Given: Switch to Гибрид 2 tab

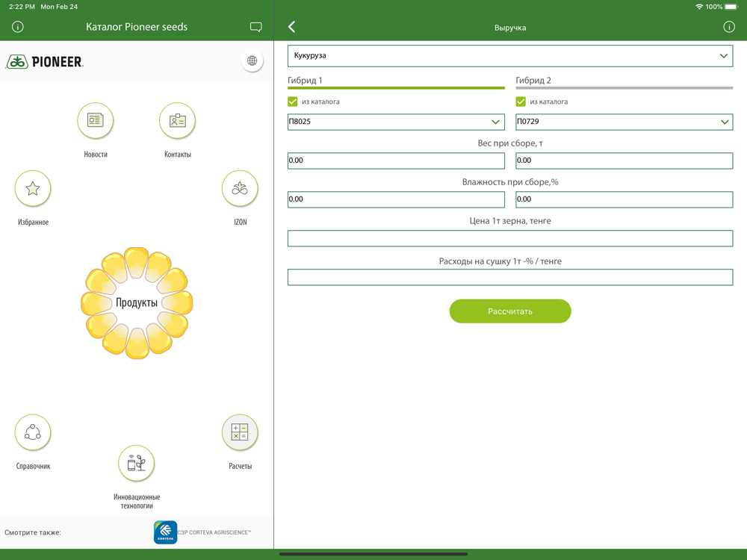Looking at the screenshot, I should click(x=624, y=81).
